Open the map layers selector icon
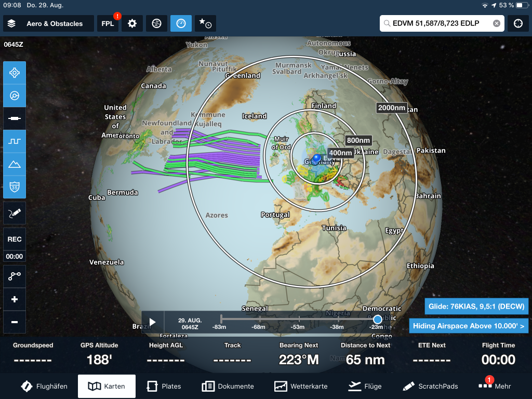 tap(11, 23)
